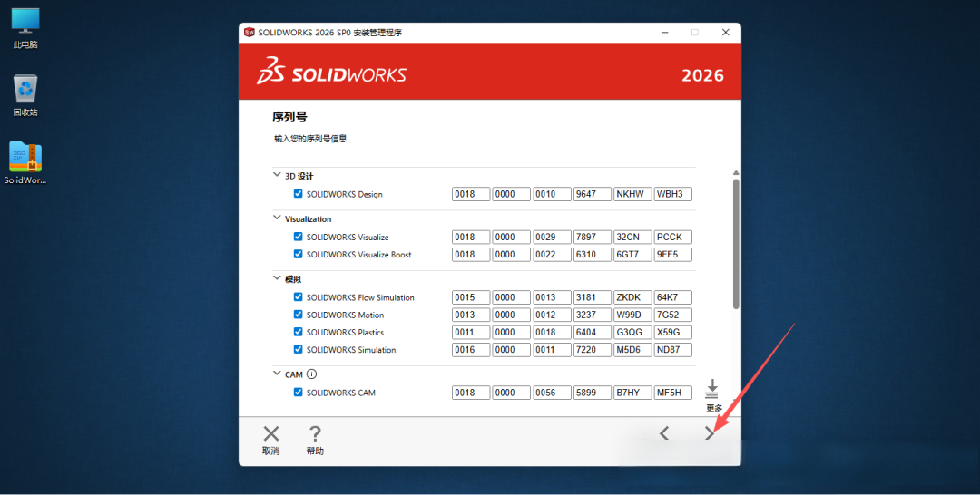
Task: Click Visualize Boost field 6310
Action: (x=593, y=255)
